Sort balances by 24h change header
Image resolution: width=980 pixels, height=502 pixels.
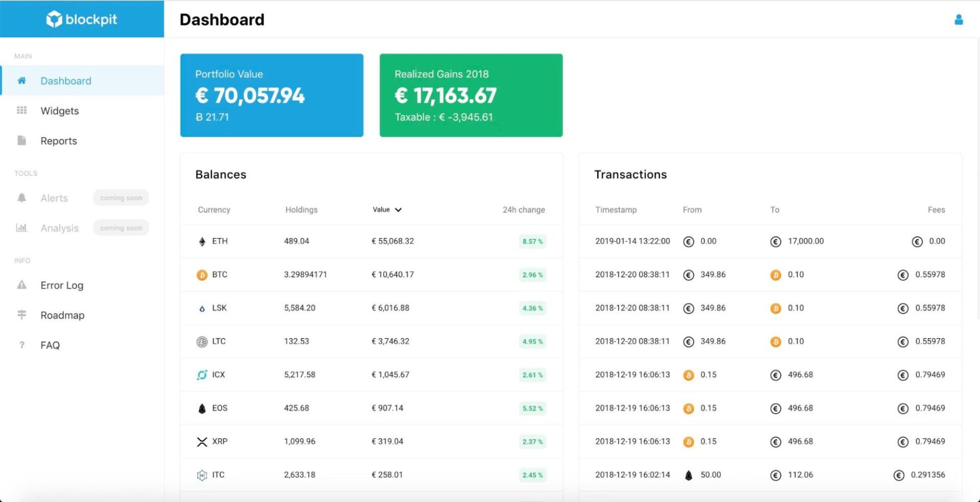click(523, 210)
